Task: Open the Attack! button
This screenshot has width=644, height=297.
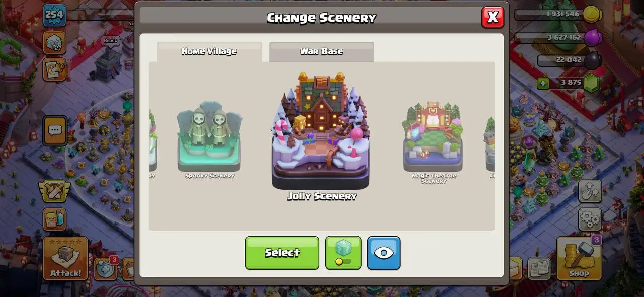Action: click(x=65, y=258)
